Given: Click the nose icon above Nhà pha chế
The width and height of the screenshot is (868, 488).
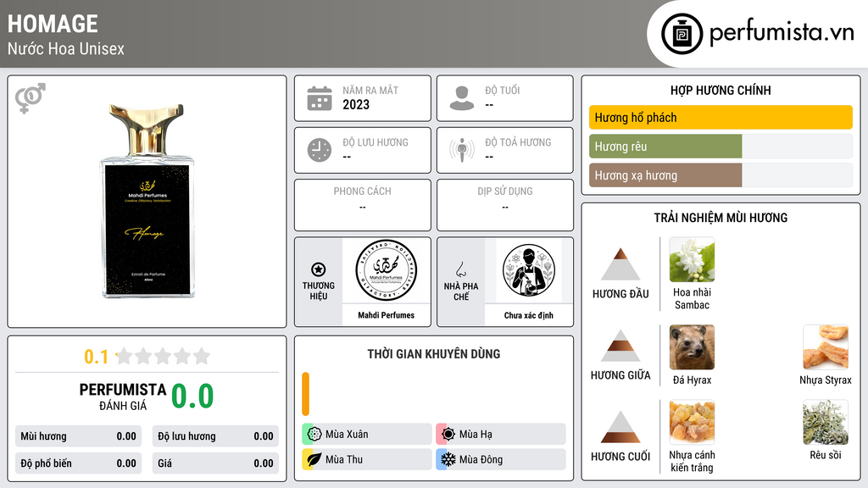Looking at the screenshot, I should (x=460, y=269).
